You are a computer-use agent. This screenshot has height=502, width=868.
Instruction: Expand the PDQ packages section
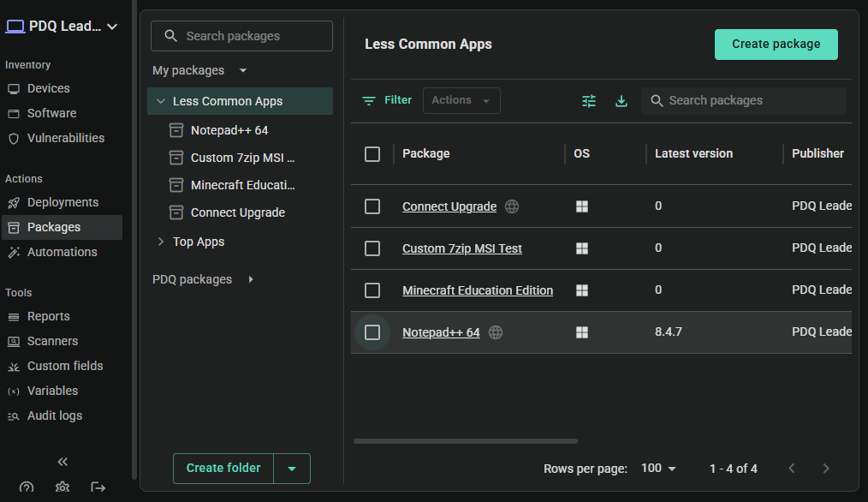pos(251,279)
